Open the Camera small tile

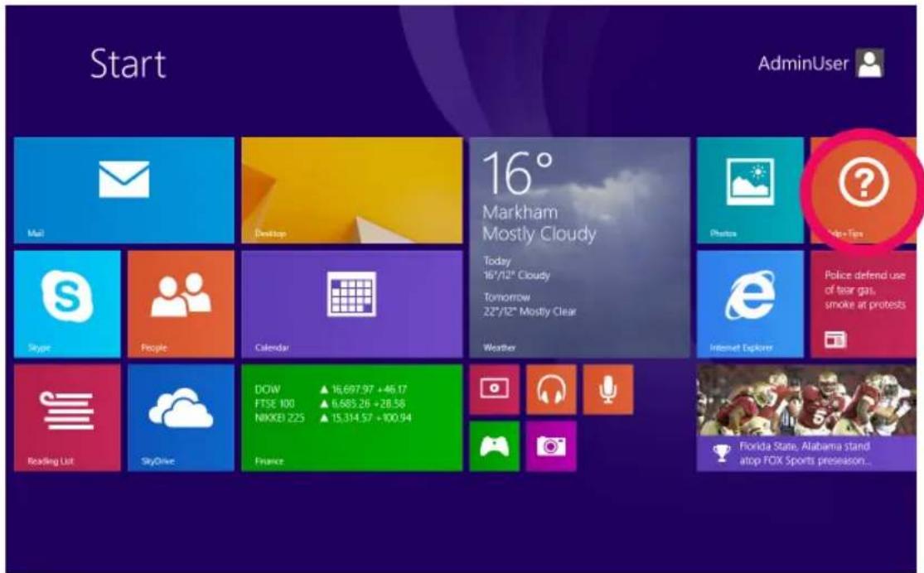pos(551,446)
